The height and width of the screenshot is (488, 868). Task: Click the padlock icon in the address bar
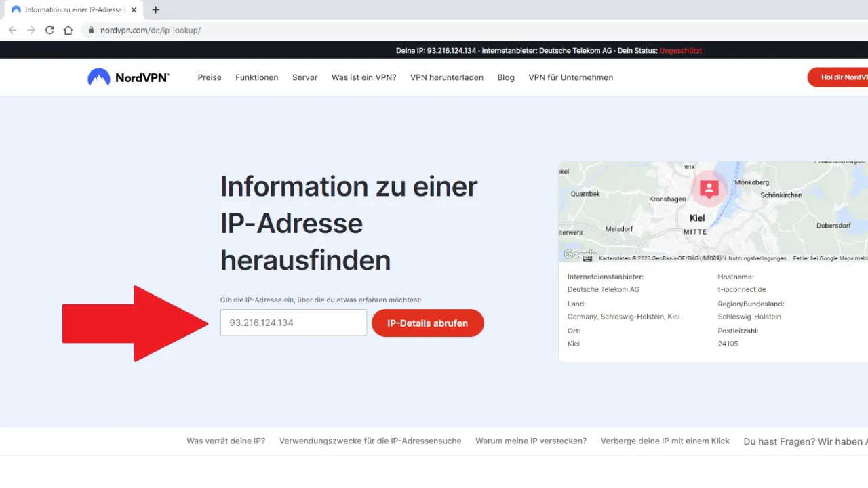[90, 30]
